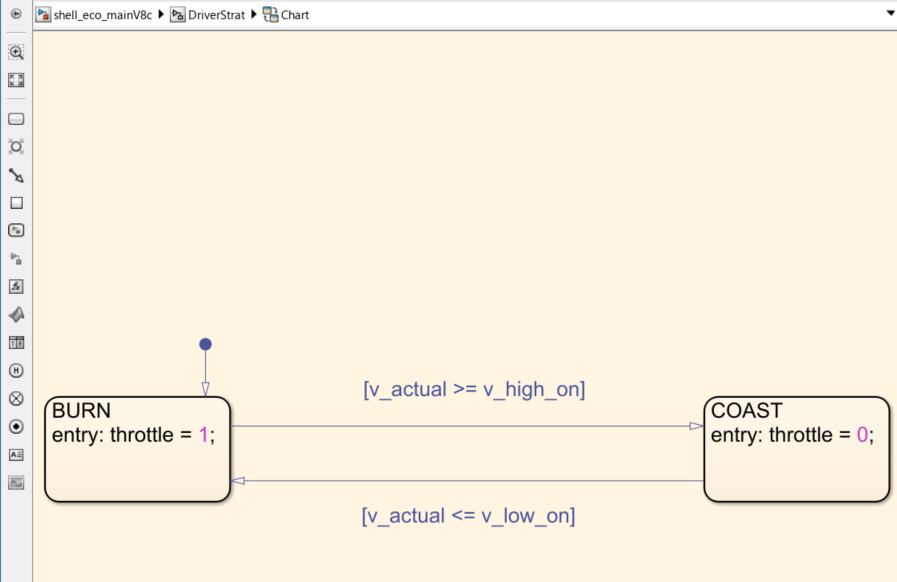
Task: Click the Fit to View icon
Action: coord(16,80)
